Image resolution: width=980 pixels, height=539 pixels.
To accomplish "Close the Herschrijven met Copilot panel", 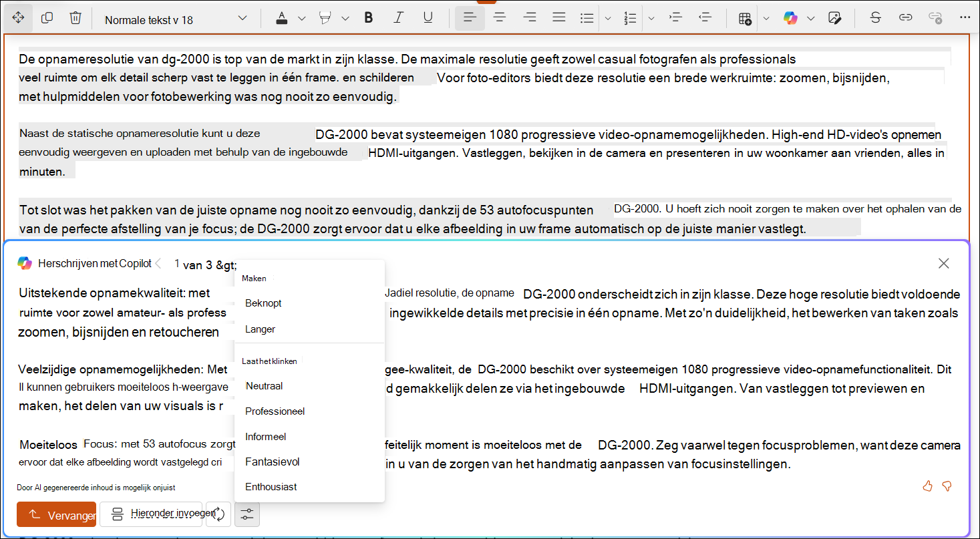I will point(944,263).
